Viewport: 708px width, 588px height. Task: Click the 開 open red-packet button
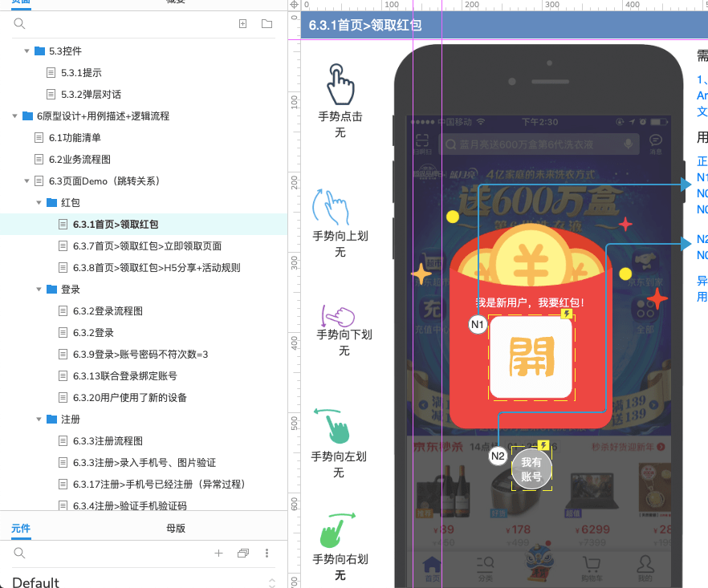click(x=531, y=357)
